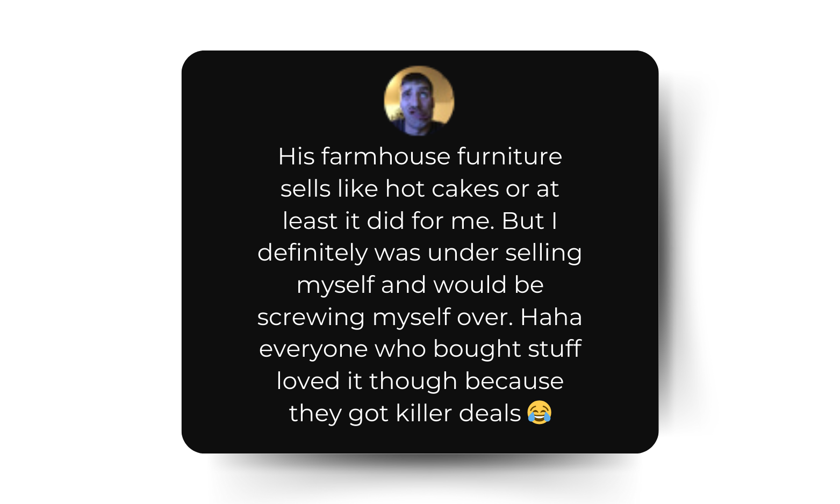Click the word "definitely"
840x504 pixels.
click(x=312, y=253)
